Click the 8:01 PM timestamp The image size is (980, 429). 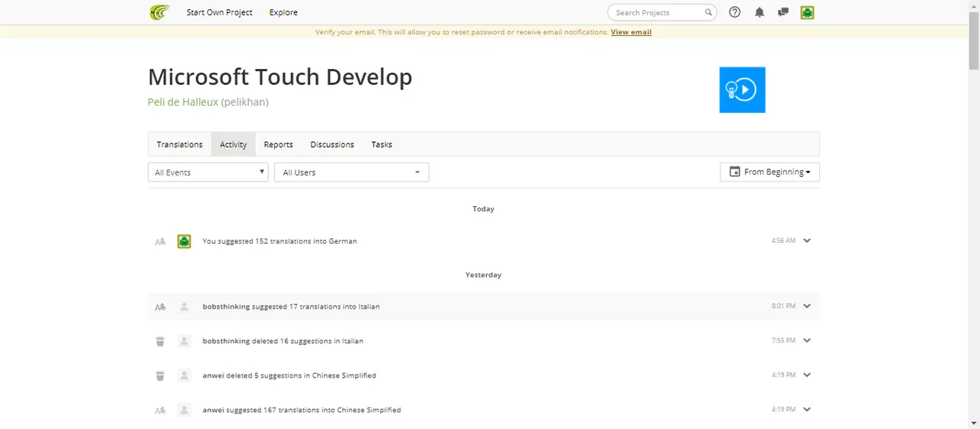tap(783, 306)
